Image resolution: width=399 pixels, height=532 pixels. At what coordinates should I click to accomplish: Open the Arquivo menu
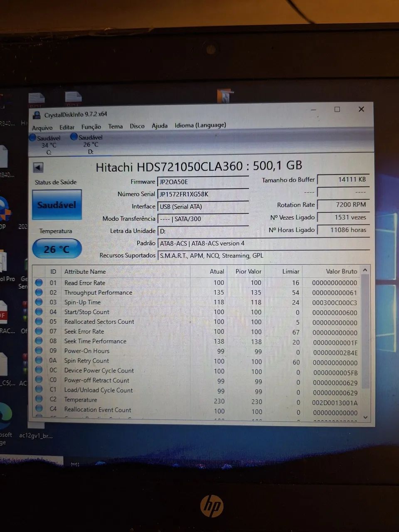click(x=42, y=128)
